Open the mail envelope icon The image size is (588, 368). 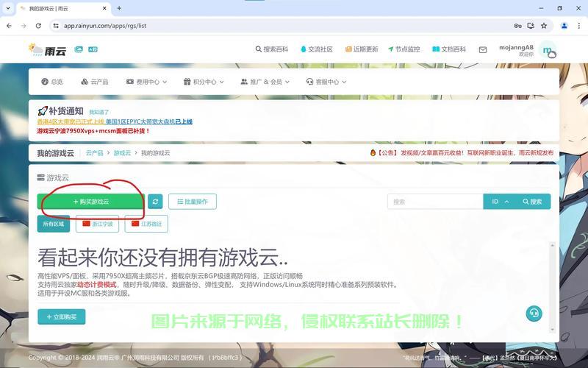coord(483,49)
